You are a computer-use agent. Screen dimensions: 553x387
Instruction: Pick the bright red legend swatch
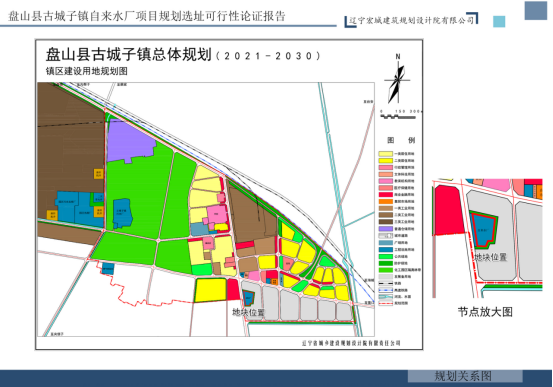tap(385, 195)
